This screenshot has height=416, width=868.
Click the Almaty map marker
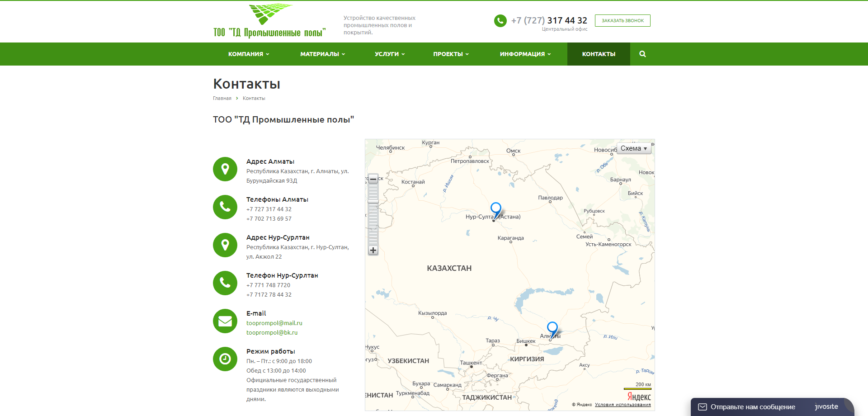(552, 329)
